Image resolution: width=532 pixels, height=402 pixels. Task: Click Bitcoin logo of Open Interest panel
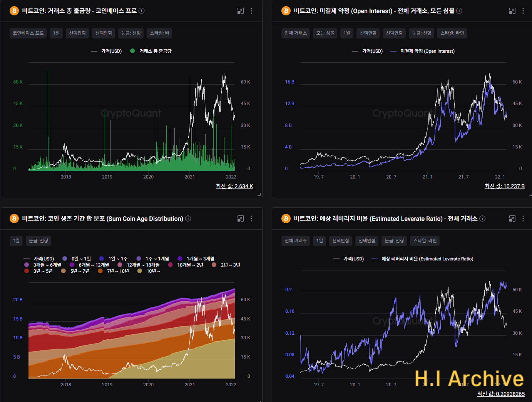pos(286,11)
